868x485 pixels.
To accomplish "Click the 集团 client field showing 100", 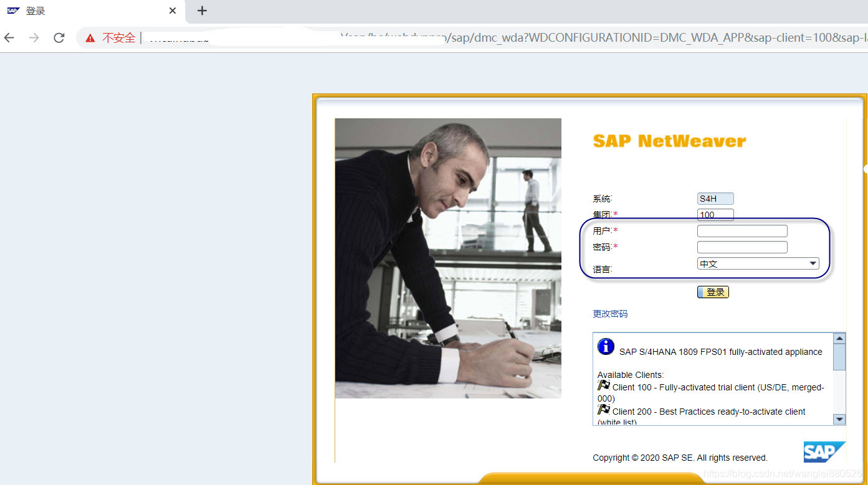I will [715, 215].
